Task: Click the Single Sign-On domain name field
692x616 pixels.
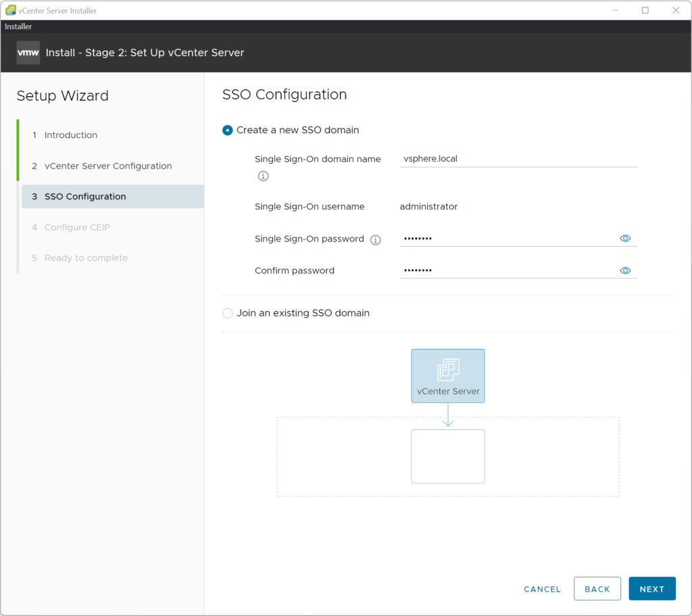Action: coord(518,159)
